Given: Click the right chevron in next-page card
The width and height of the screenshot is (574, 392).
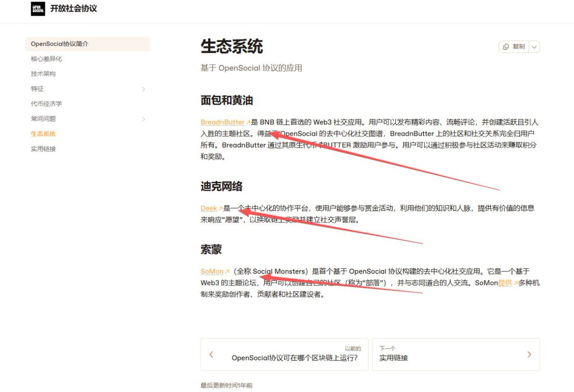Looking at the screenshot, I should pyautogui.click(x=529, y=354).
